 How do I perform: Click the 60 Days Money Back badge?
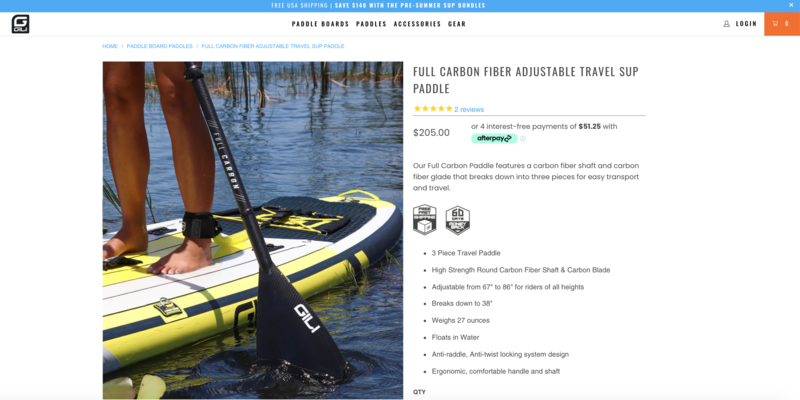458,220
